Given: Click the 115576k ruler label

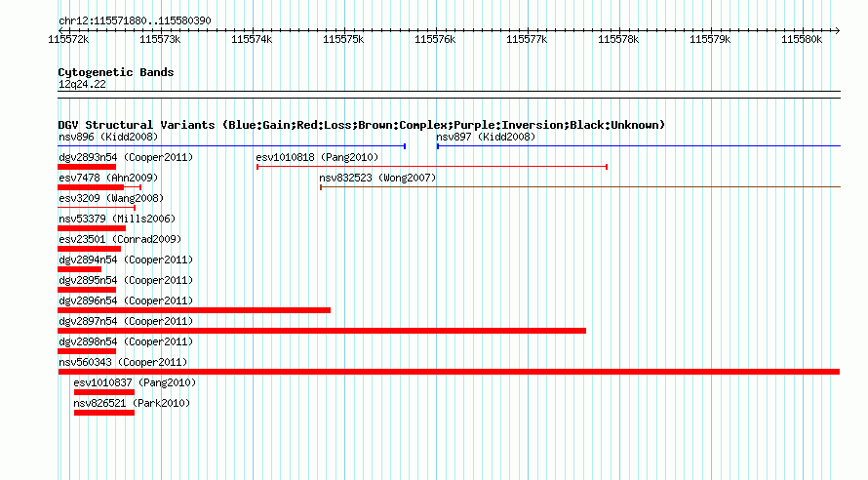Looking at the screenshot, I should coord(435,39).
